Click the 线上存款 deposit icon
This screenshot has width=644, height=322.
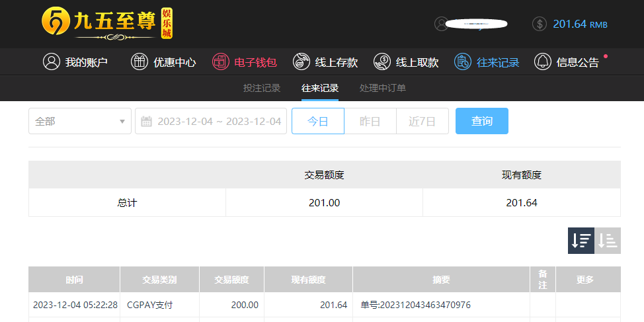pyautogui.click(x=301, y=61)
